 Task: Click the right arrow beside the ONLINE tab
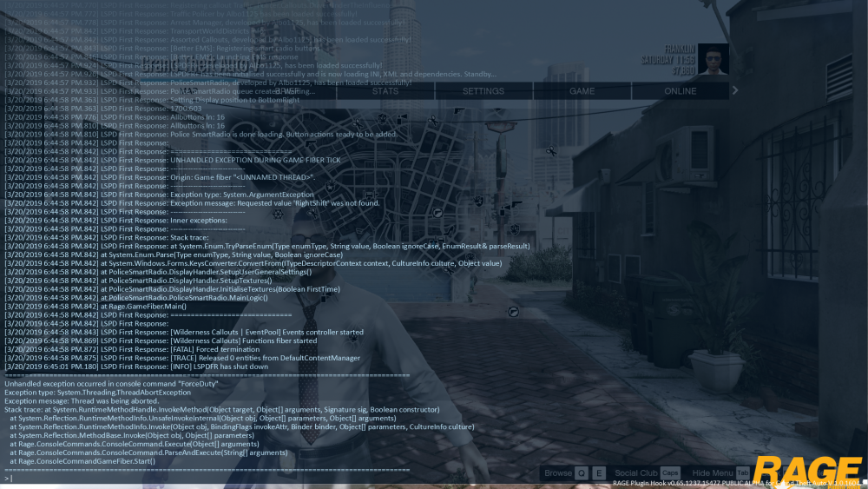tap(735, 90)
